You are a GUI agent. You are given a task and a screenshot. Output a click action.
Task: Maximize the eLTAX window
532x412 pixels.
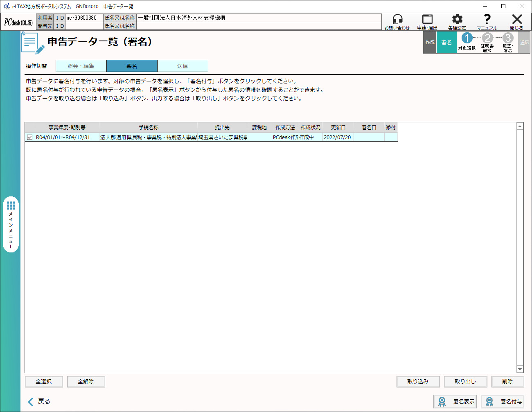click(x=503, y=6)
